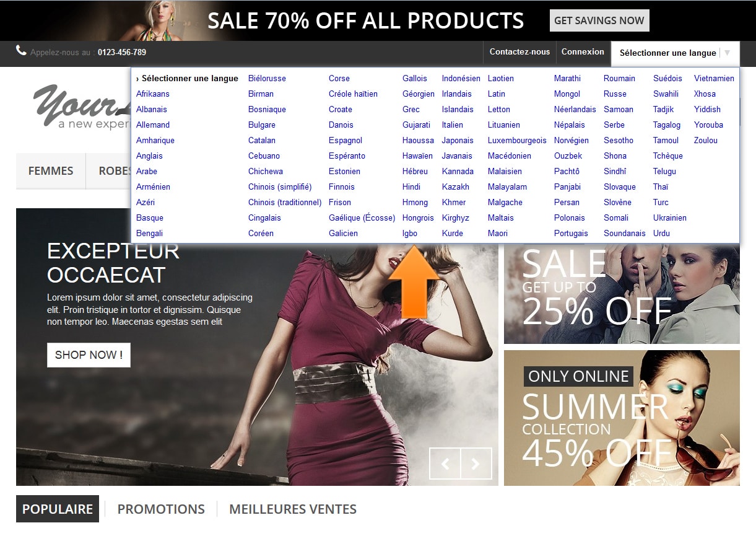Advance slider using the right arrow
Screen dimensions: 756x541
(x=476, y=464)
